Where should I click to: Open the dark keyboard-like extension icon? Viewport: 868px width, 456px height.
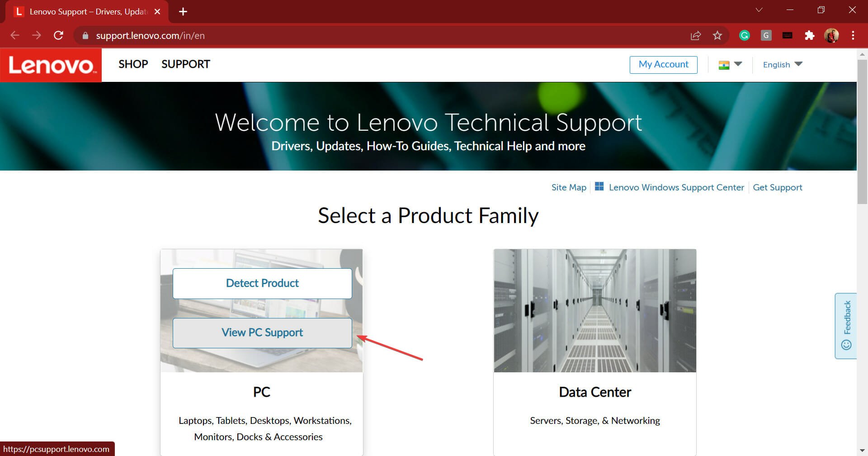[788, 35]
